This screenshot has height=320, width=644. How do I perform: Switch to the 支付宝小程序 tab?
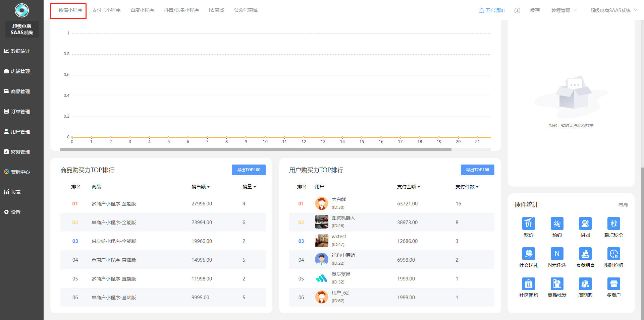click(x=106, y=10)
